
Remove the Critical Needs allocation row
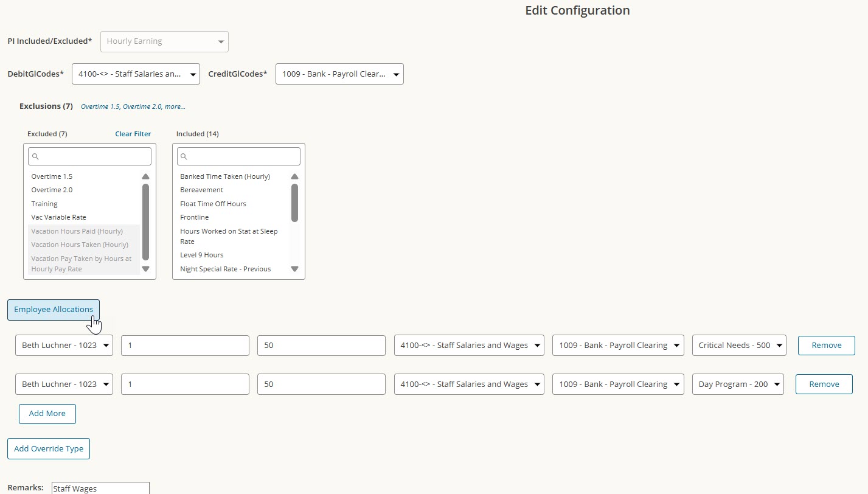[x=827, y=346]
